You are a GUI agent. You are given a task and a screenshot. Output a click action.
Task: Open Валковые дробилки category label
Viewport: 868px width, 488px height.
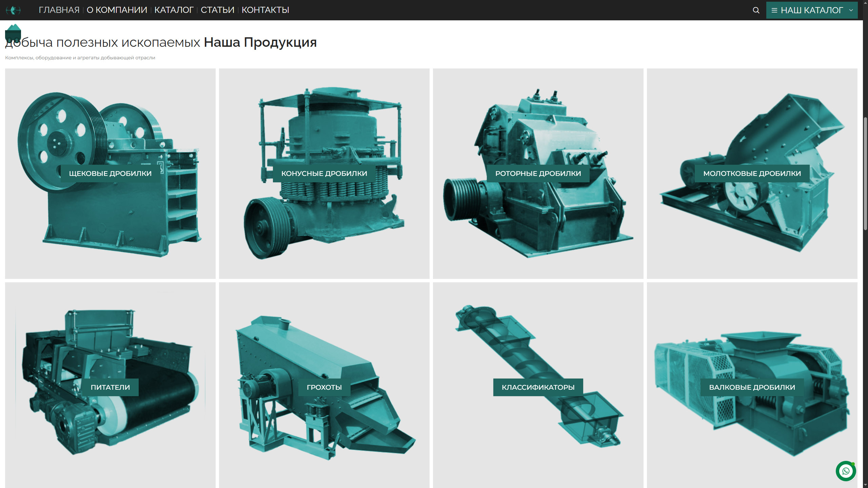pyautogui.click(x=752, y=387)
